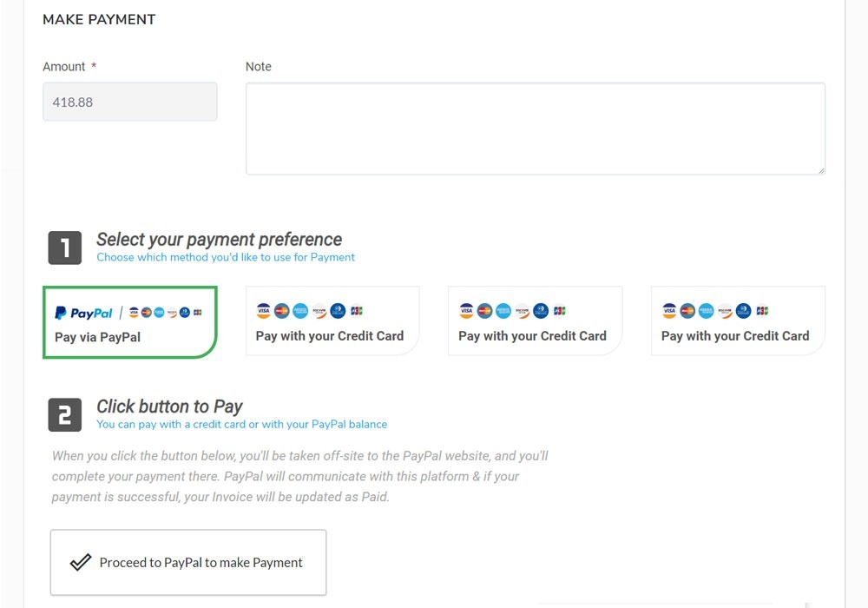Screen dimensions: 868x608
Task: Click the Diners Club icon beside PayPal logo
Action: [183, 311]
